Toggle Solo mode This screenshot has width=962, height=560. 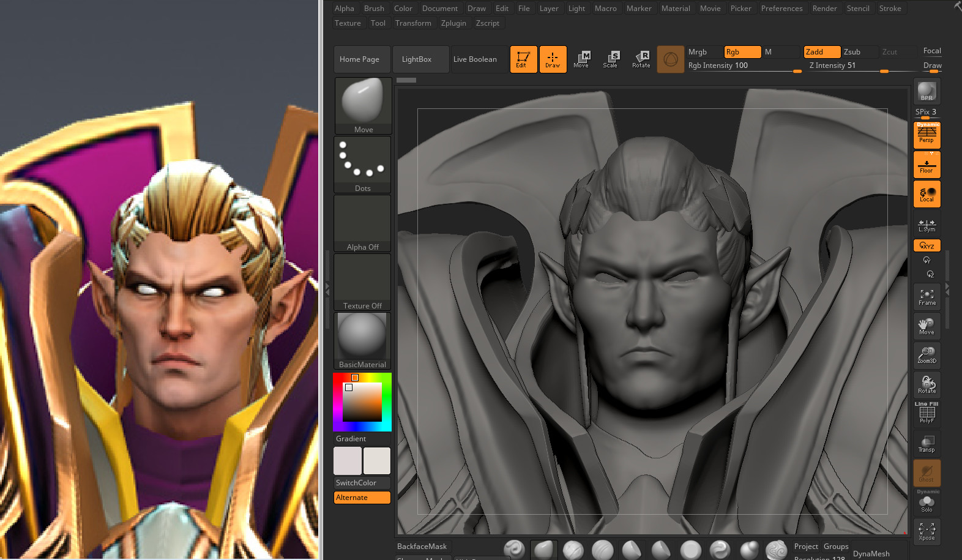927,501
